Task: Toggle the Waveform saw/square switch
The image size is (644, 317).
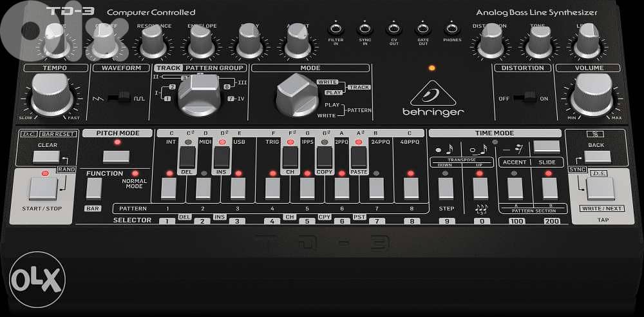Action: point(118,99)
